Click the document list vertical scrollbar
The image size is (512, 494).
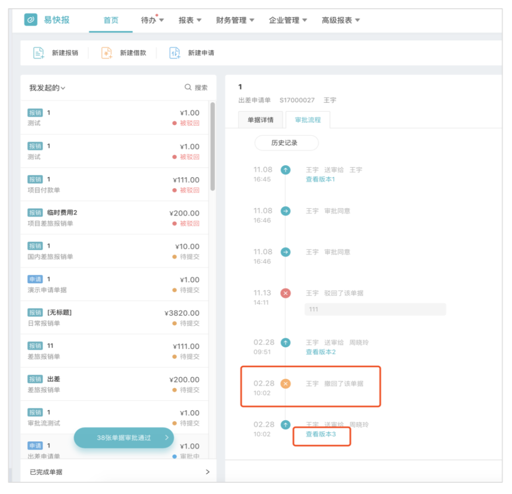[212, 146]
